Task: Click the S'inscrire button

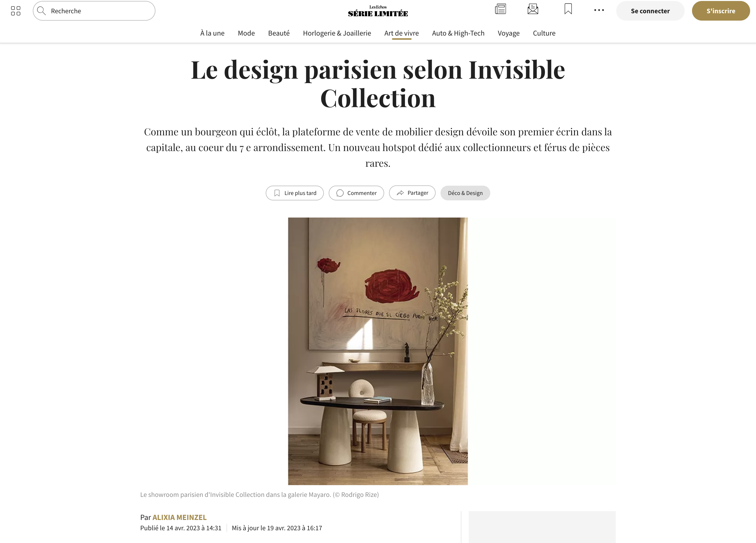Action: (721, 11)
